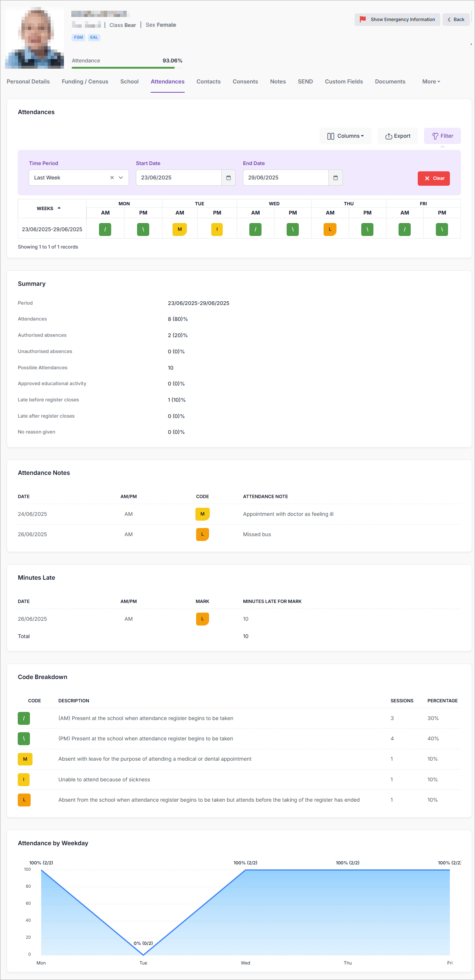Click Tuesday PM illness mark I

(x=217, y=229)
